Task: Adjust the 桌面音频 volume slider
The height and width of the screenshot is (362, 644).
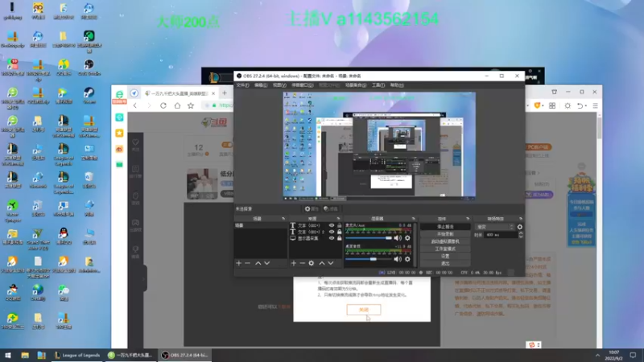Action: pyautogui.click(x=369, y=259)
